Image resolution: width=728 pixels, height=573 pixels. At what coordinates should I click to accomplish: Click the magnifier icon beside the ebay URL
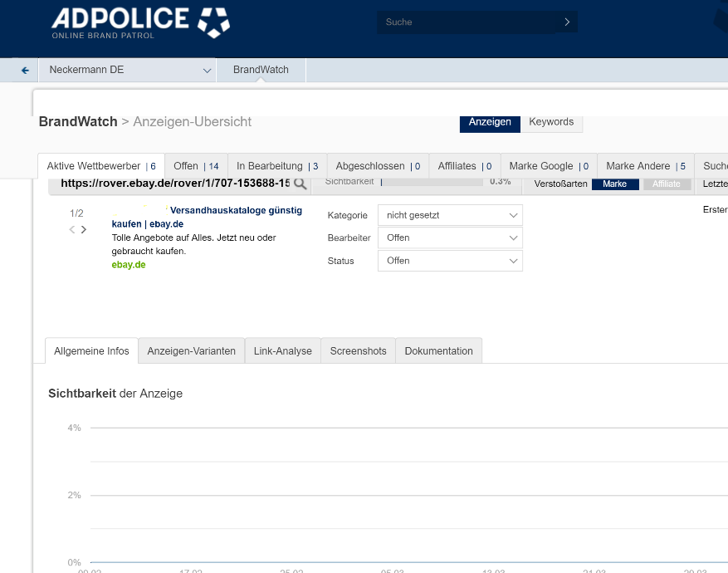[x=300, y=184]
